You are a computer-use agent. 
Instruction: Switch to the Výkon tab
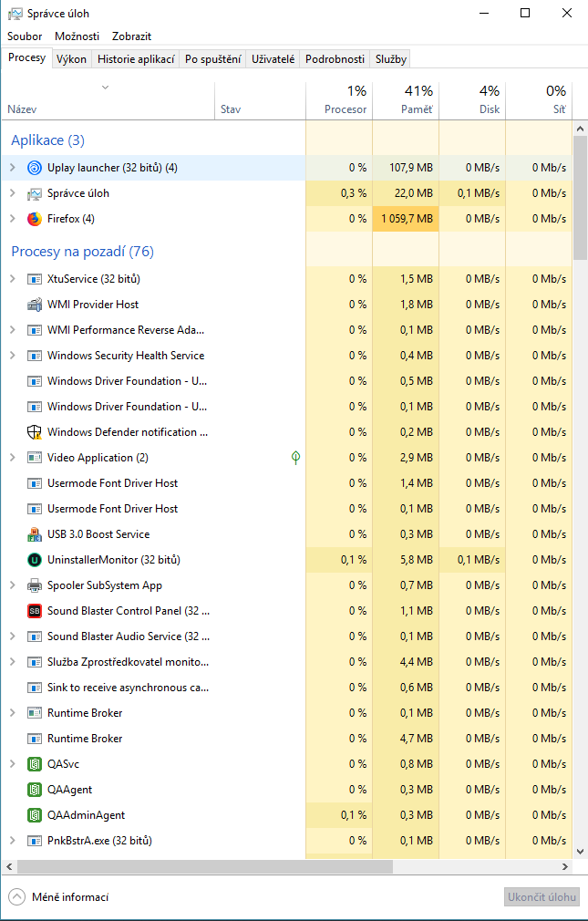coord(71,59)
